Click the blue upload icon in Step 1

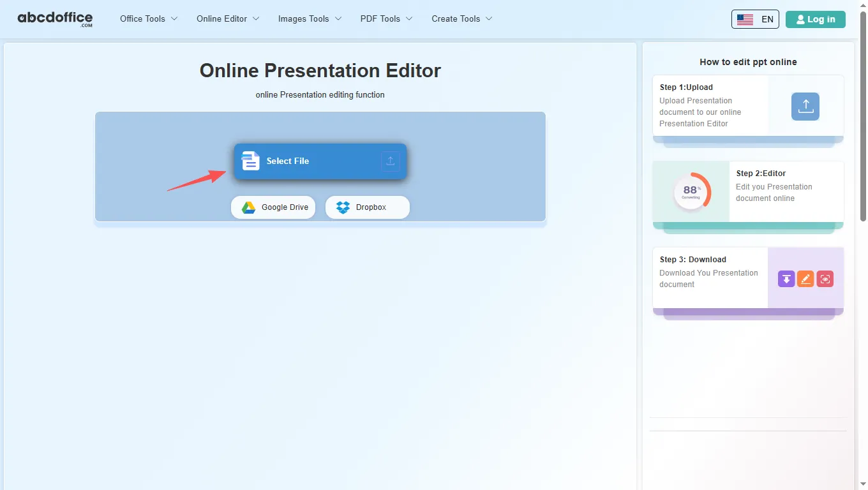(805, 107)
